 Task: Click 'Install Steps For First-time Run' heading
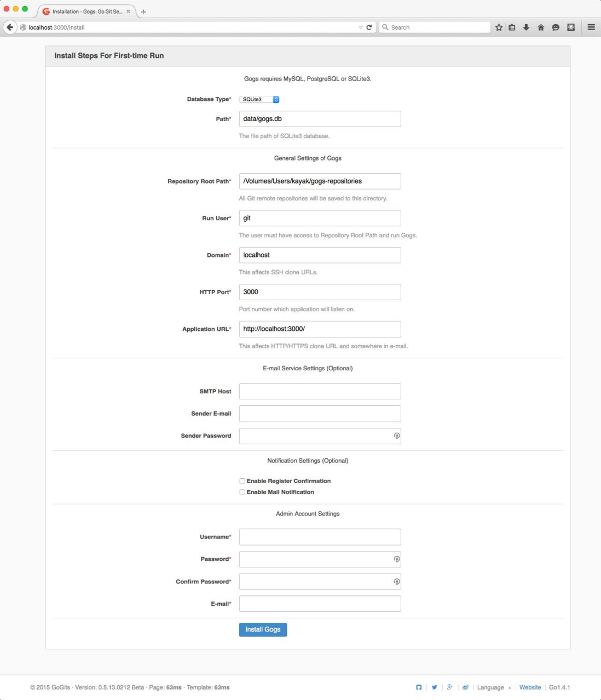[x=109, y=56]
